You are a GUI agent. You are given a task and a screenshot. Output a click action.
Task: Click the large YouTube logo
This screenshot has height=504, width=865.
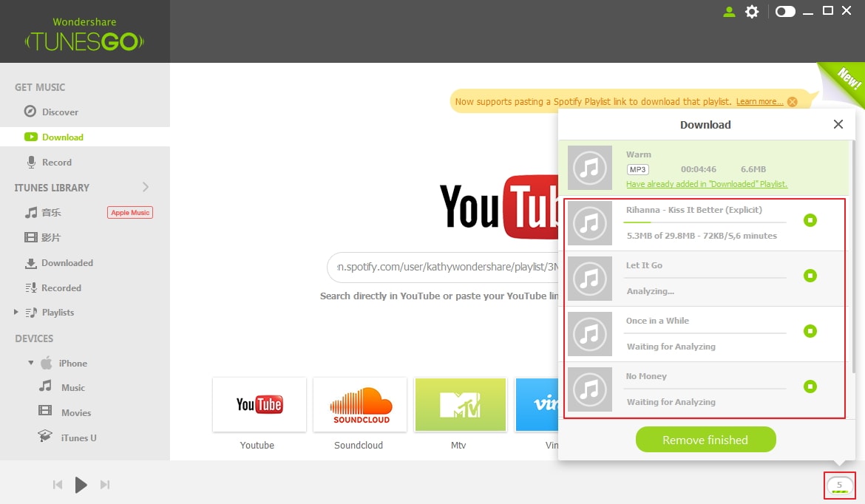[x=499, y=207]
